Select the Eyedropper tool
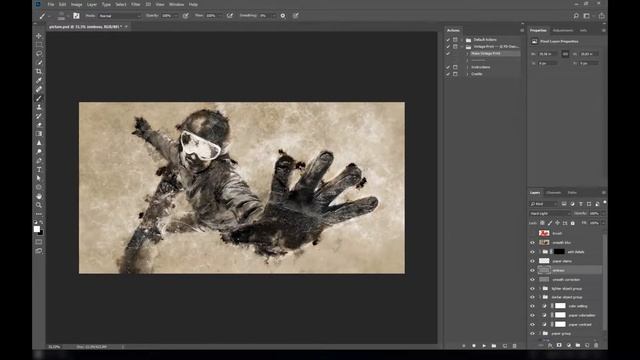Screen dimensions: 640x360 click(x=39, y=80)
